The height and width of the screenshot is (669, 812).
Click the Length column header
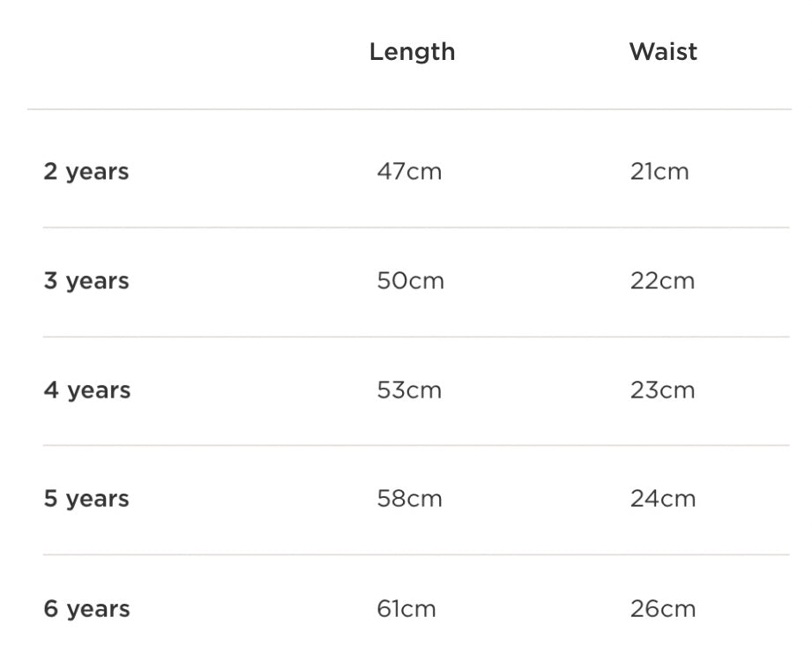click(412, 52)
